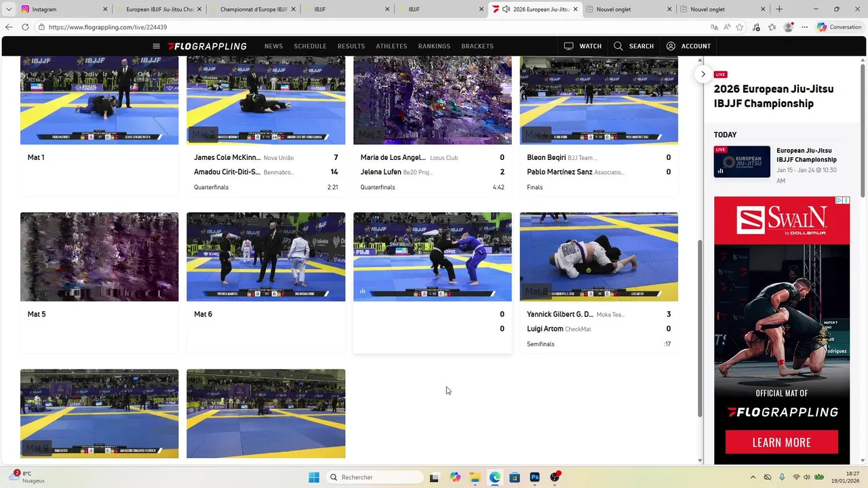The image size is (868, 488).
Task: Open the Mat 2 McKinnon vs Cirit-Diti stream
Action: click(266, 100)
